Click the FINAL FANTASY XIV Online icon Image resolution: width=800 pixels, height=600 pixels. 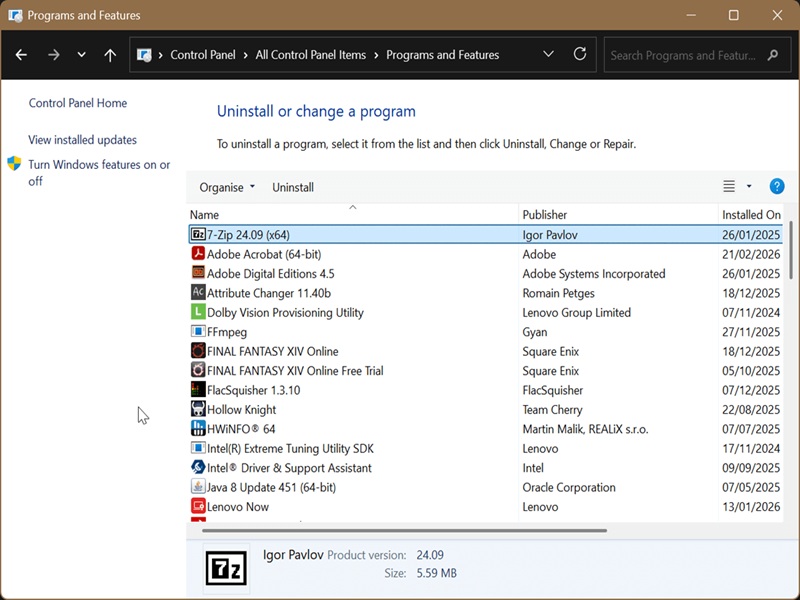[198, 351]
